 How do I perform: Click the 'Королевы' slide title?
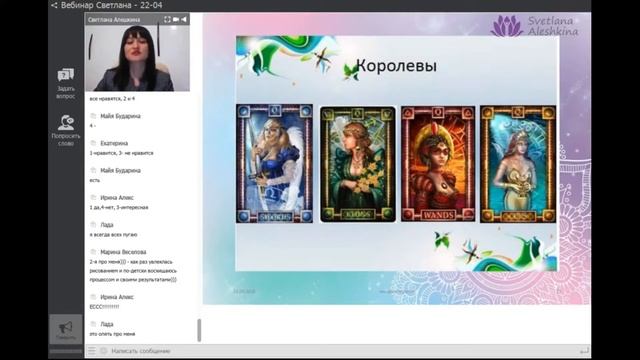[396, 66]
